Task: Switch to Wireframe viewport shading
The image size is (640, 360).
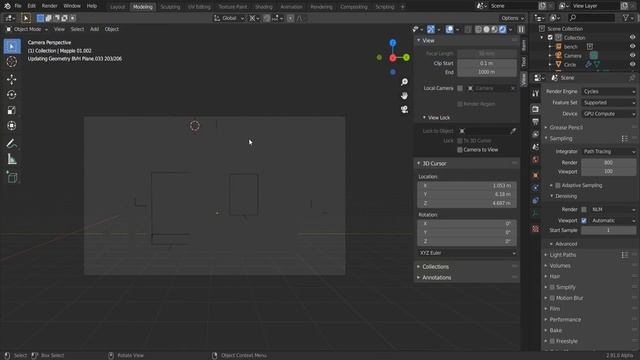Action: 478,29
